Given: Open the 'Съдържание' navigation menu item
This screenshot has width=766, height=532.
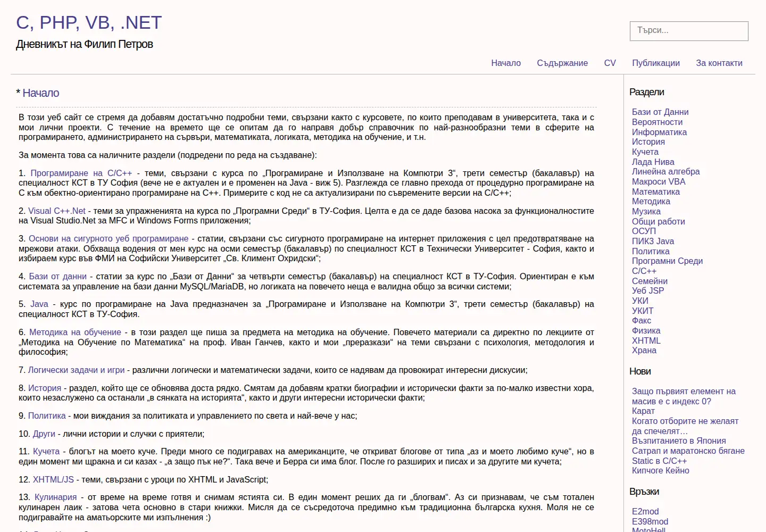Looking at the screenshot, I should 562,63.
